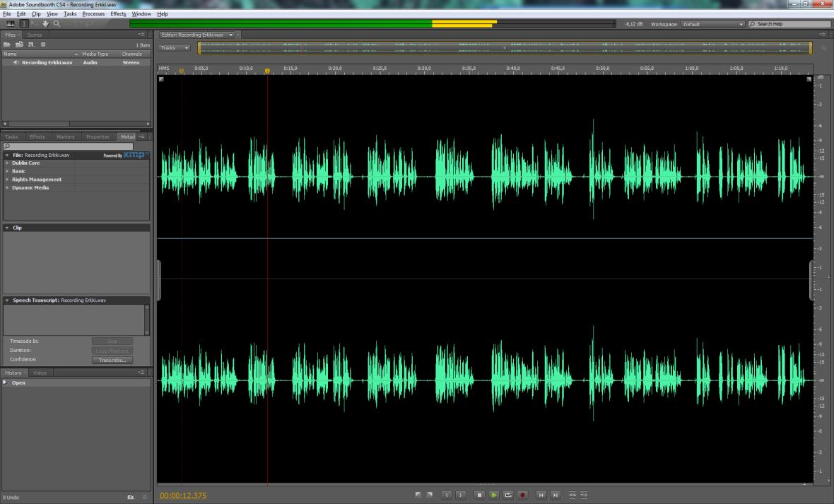Switch to the Properties tab
This screenshot has width=834, height=504.
pos(98,136)
